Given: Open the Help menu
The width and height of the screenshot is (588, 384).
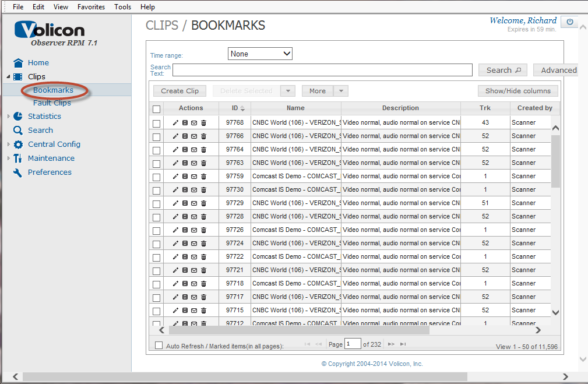Looking at the screenshot, I should [x=148, y=7].
